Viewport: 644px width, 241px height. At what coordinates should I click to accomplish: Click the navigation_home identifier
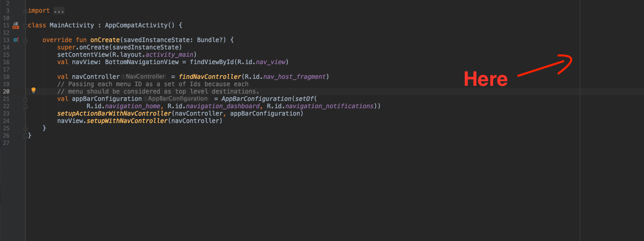132,106
